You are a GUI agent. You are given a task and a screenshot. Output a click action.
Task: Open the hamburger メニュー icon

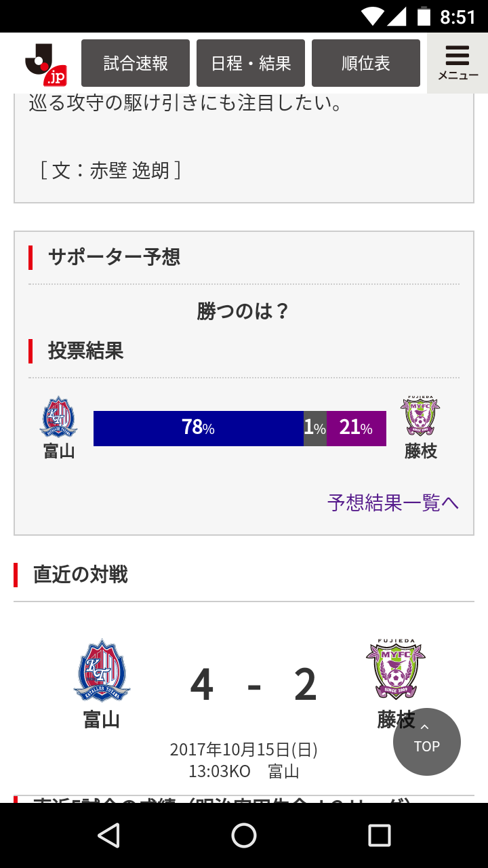pos(457,63)
